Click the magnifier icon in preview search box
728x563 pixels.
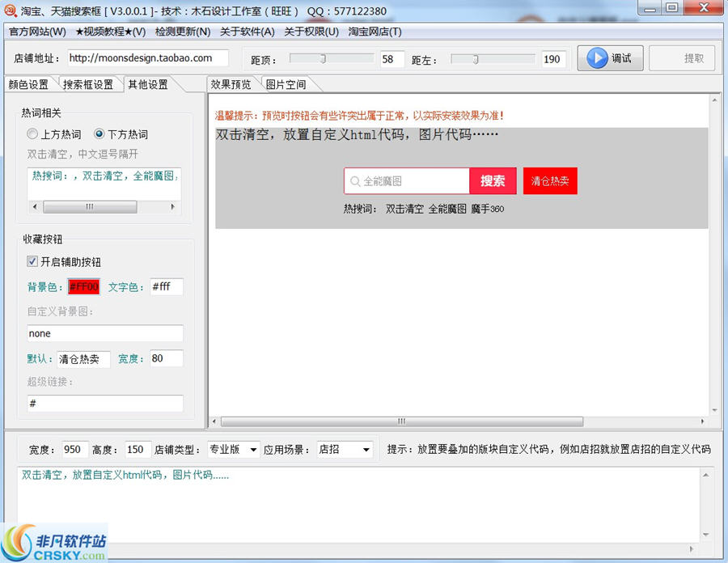pos(354,181)
